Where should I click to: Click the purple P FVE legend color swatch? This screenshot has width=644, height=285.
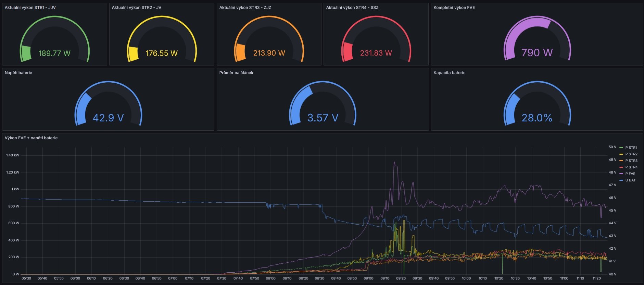[621, 174]
